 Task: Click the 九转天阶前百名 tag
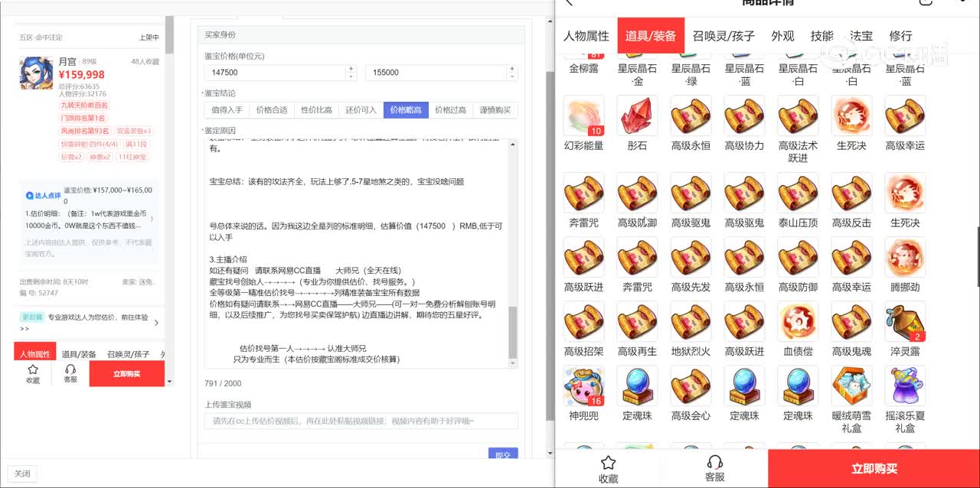84,105
